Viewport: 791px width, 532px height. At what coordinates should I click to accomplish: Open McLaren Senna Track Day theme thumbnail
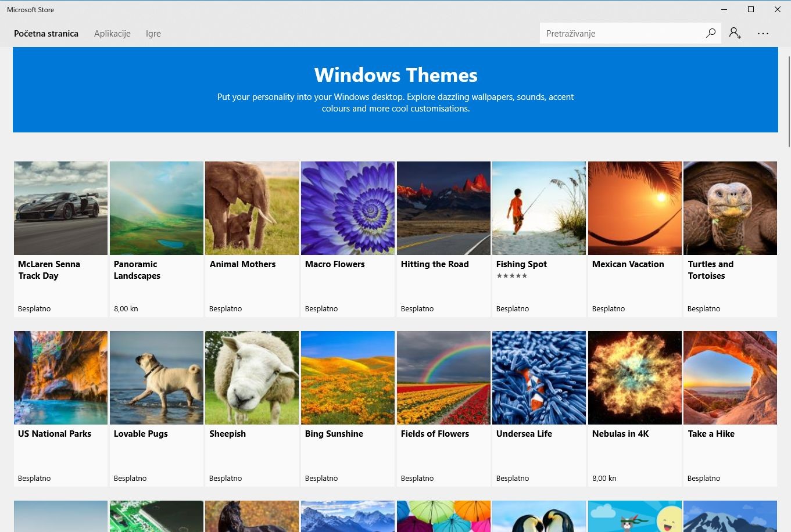pyautogui.click(x=60, y=208)
